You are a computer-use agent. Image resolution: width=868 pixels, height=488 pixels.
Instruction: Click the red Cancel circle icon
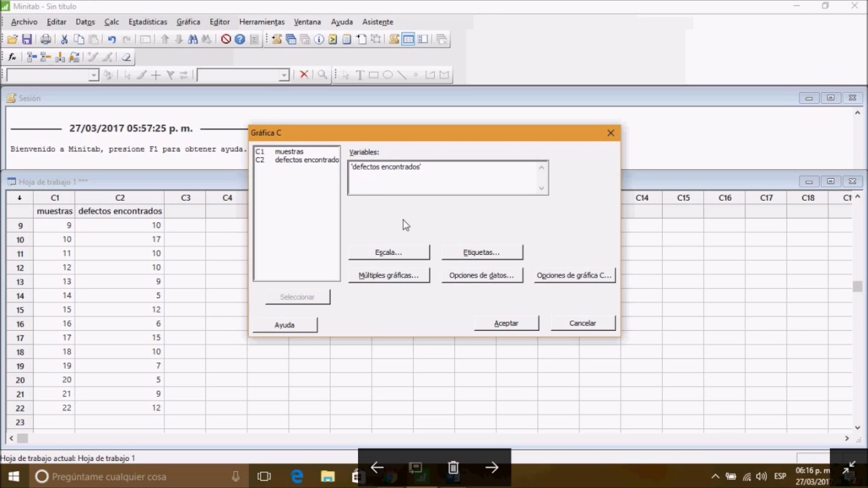click(x=226, y=39)
